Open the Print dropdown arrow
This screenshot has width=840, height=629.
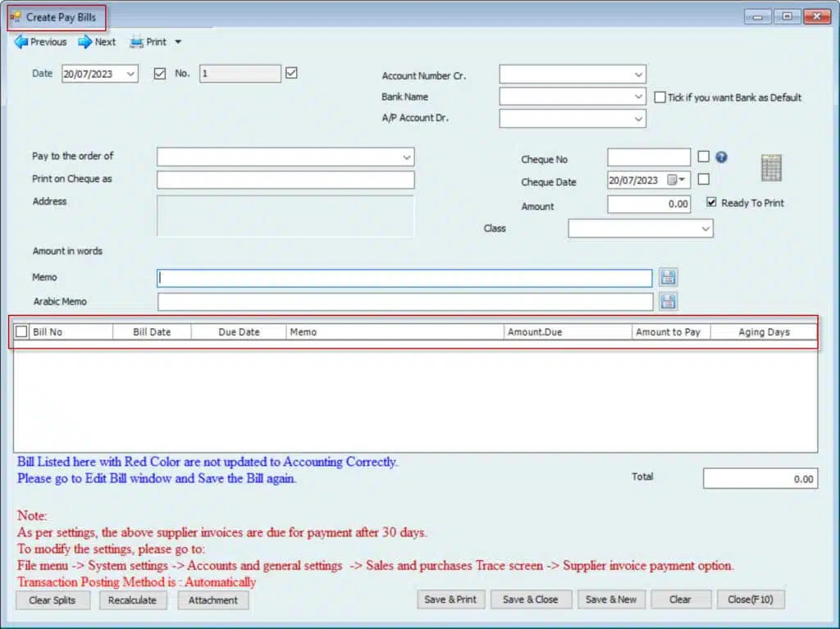point(178,42)
